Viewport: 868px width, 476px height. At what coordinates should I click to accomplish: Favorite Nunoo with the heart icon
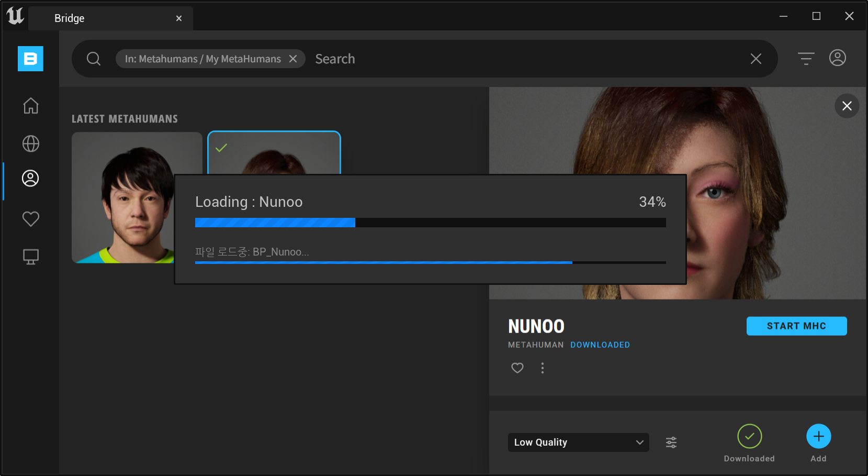[x=517, y=368]
